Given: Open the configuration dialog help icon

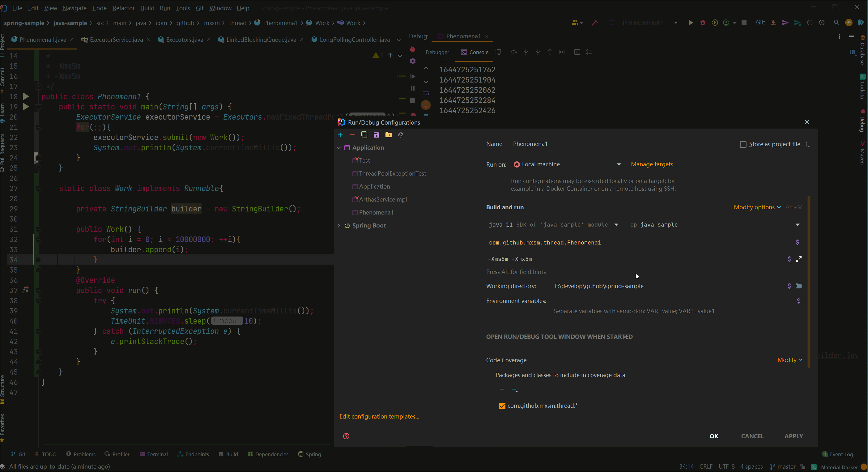Looking at the screenshot, I should [346, 436].
